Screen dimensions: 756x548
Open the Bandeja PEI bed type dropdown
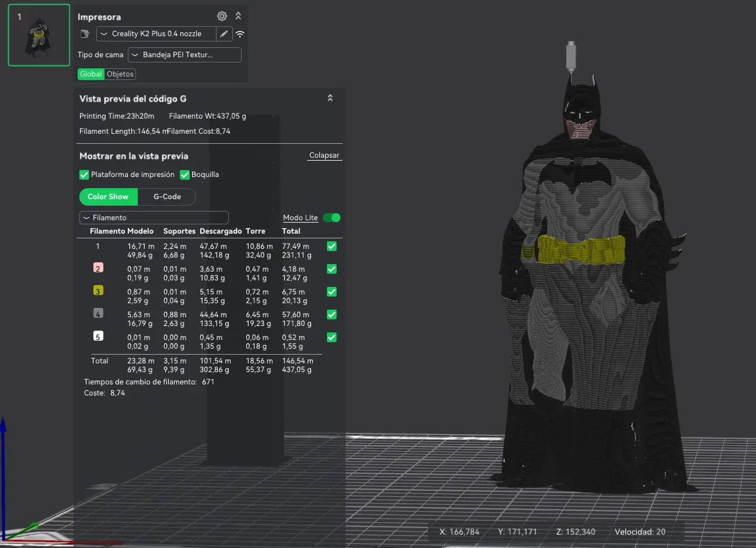click(x=184, y=55)
